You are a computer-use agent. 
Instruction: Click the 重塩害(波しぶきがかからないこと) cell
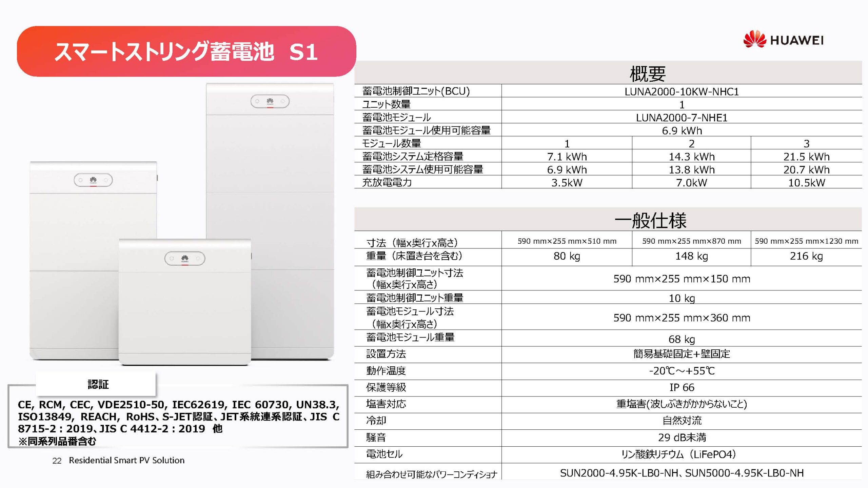[682, 404]
